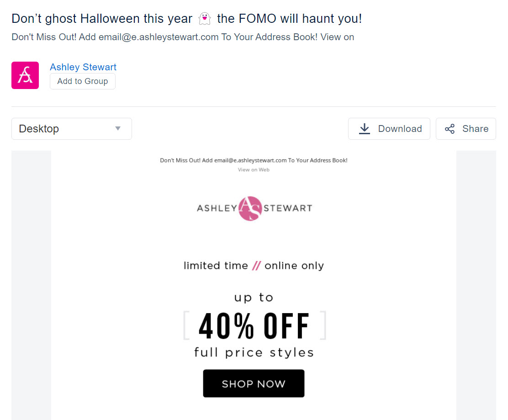Click the chevron arrow on the Desktop selector

coord(118,129)
